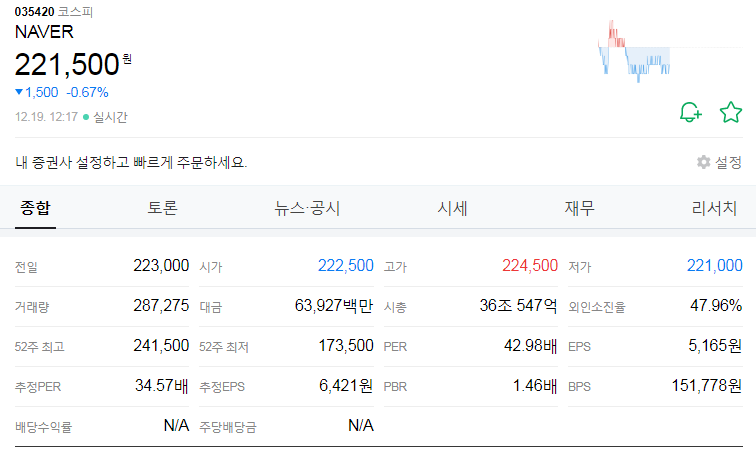The width and height of the screenshot is (756, 453).
Task: Click market cap 36조 547억
Action: [518, 306]
